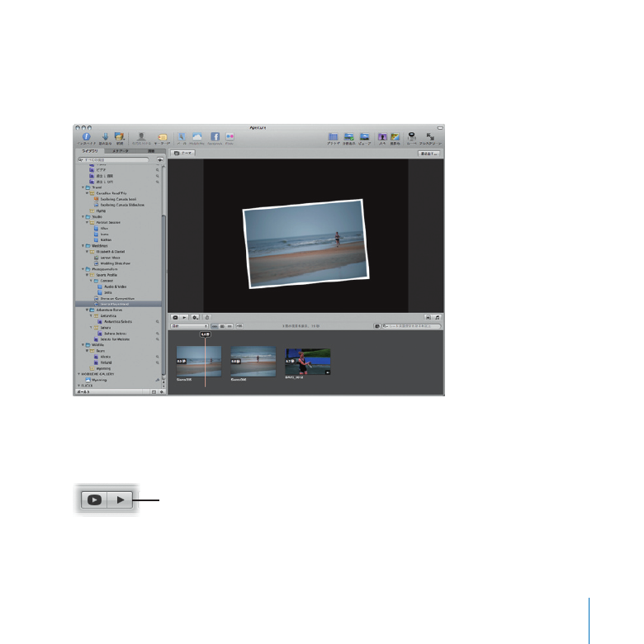
Task: Click the tilted beach photo in viewer
Action: tap(306, 244)
